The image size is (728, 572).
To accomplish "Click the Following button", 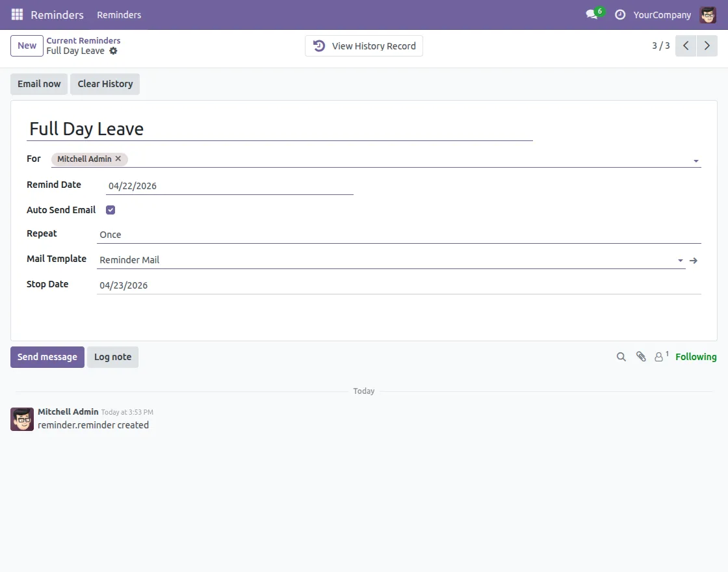I will 696,357.
